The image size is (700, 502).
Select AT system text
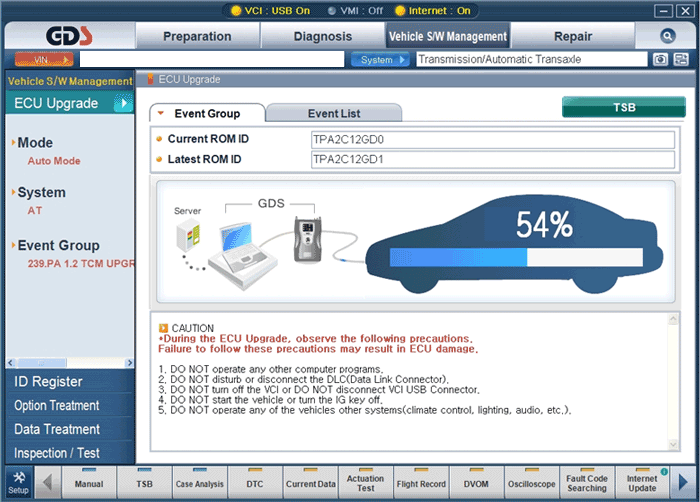(35, 210)
